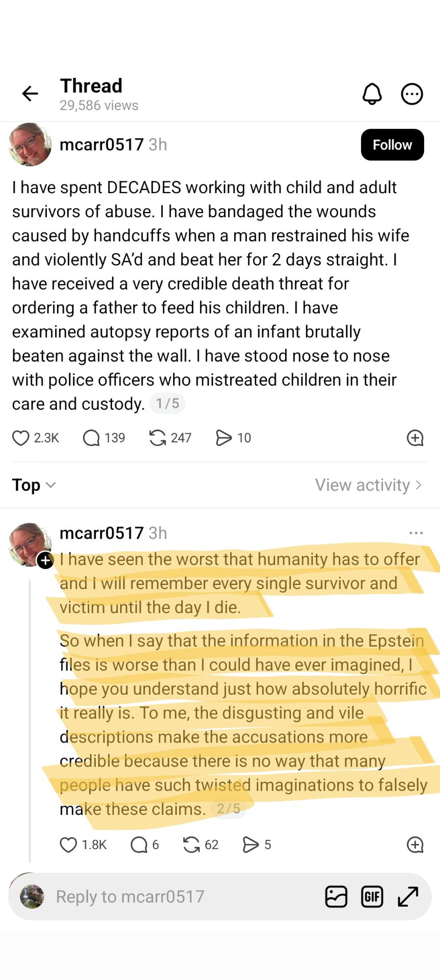The height and width of the screenshot is (980, 440).
Task: Open comments on the second post with 6 replies
Action: click(139, 844)
